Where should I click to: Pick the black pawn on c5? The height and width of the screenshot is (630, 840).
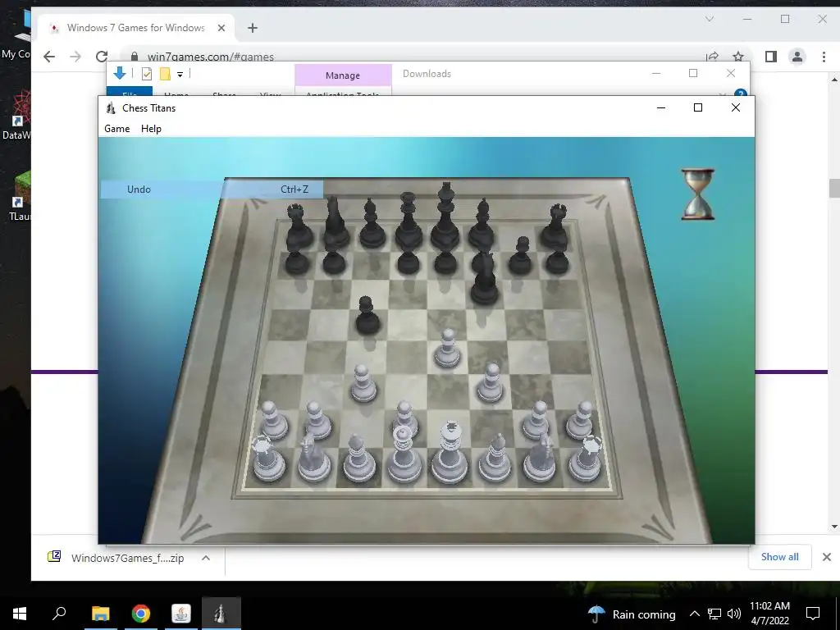[367, 316]
